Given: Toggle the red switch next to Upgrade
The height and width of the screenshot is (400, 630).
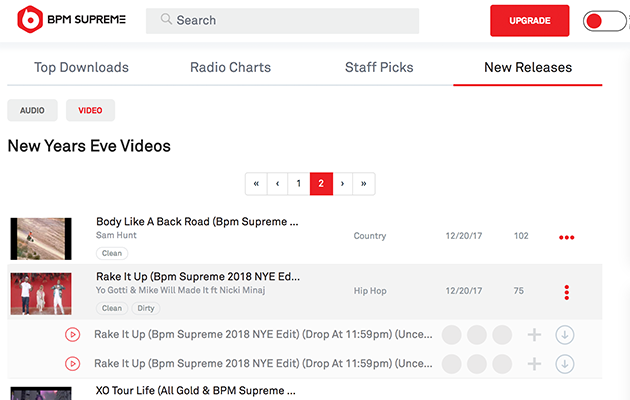Looking at the screenshot, I should [604, 21].
